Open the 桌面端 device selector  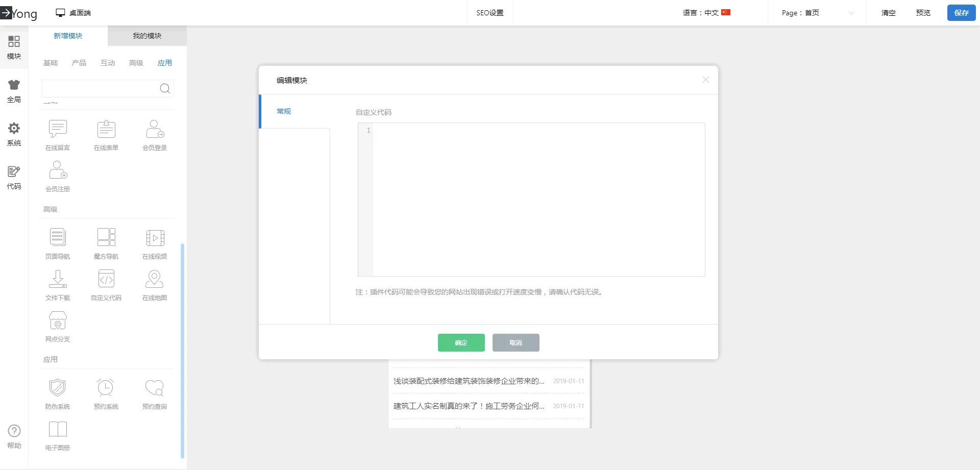pos(73,13)
